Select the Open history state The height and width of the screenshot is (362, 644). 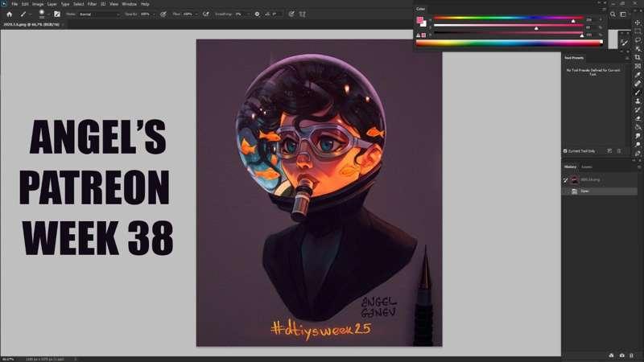600,191
